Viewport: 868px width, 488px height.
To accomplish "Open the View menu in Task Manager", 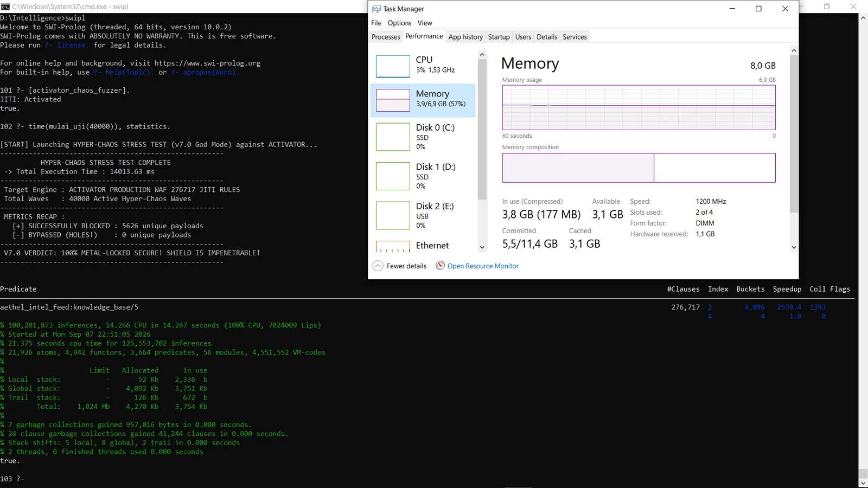I will (x=425, y=23).
